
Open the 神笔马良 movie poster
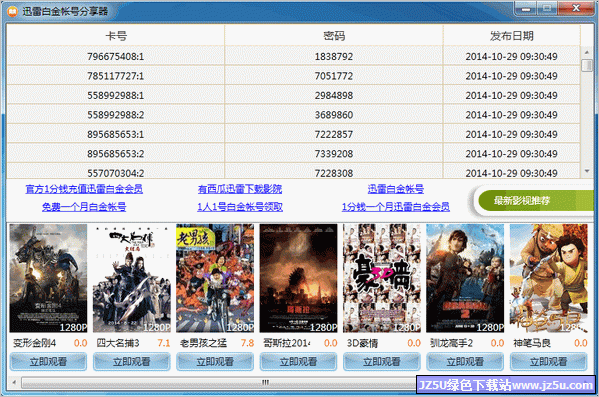[548, 278]
